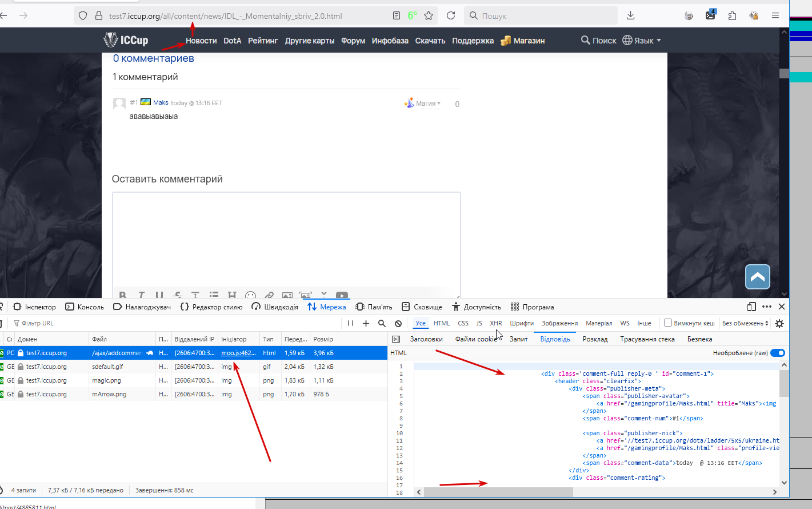This screenshot has height=509, width=812.
Task: Select the sdefault.gif request row
Action: click(x=194, y=367)
